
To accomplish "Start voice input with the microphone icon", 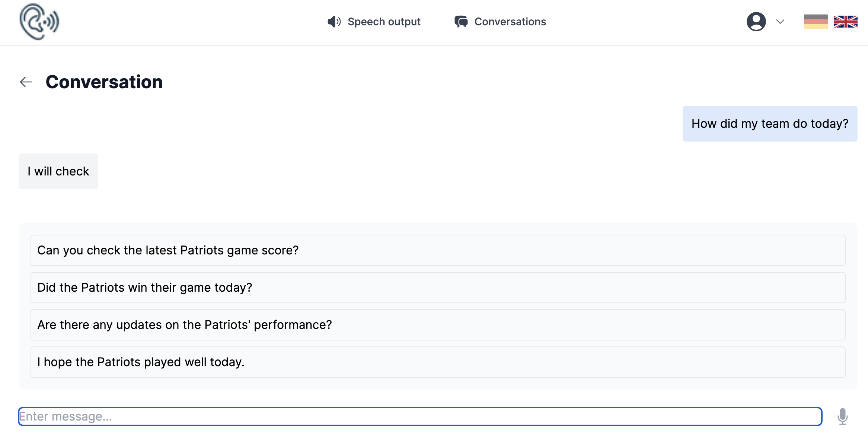I will [x=843, y=416].
